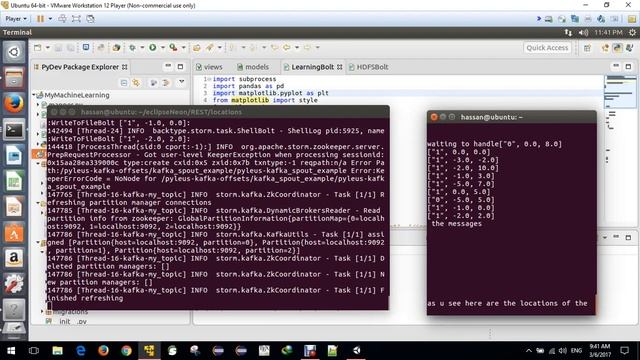This screenshot has width=640, height=360.
Task: Maximize the editor area
Action: (628, 66)
